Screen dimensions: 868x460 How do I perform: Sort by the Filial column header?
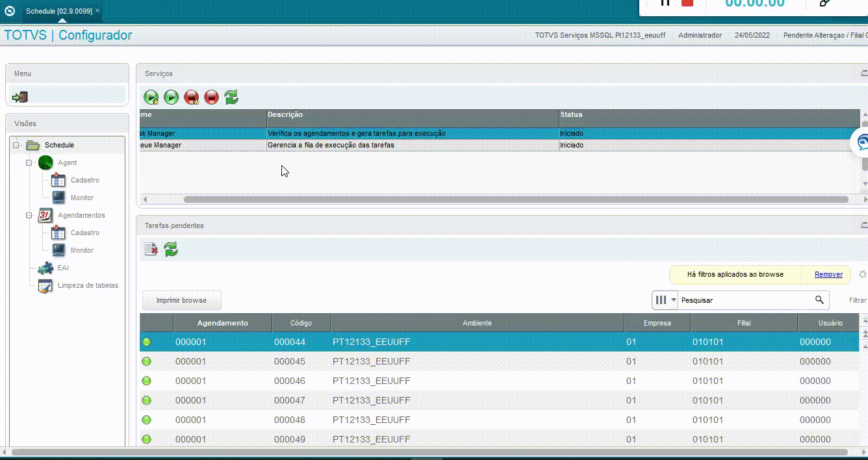coord(744,323)
